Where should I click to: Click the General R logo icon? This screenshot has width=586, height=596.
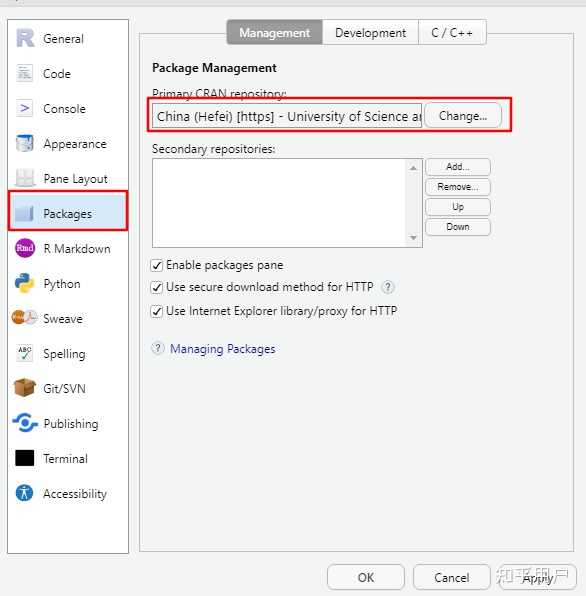(x=25, y=38)
